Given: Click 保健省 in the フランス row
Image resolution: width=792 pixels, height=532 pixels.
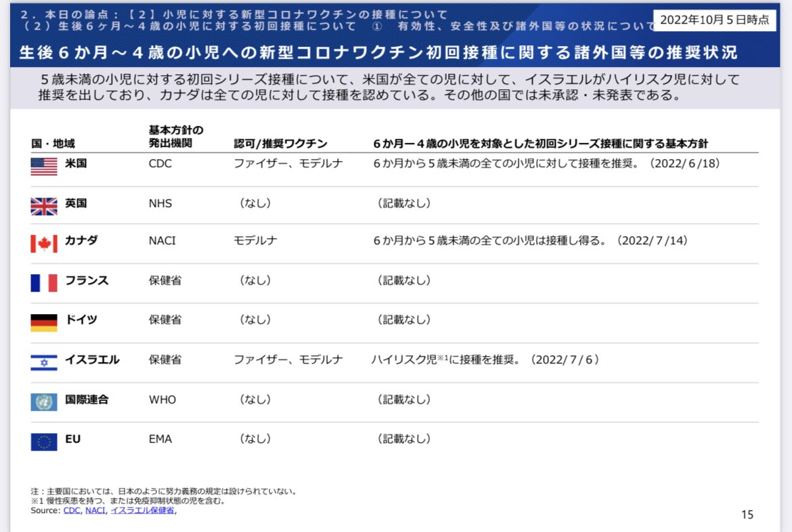Looking at the screenshot, I should tap(164, 280).
